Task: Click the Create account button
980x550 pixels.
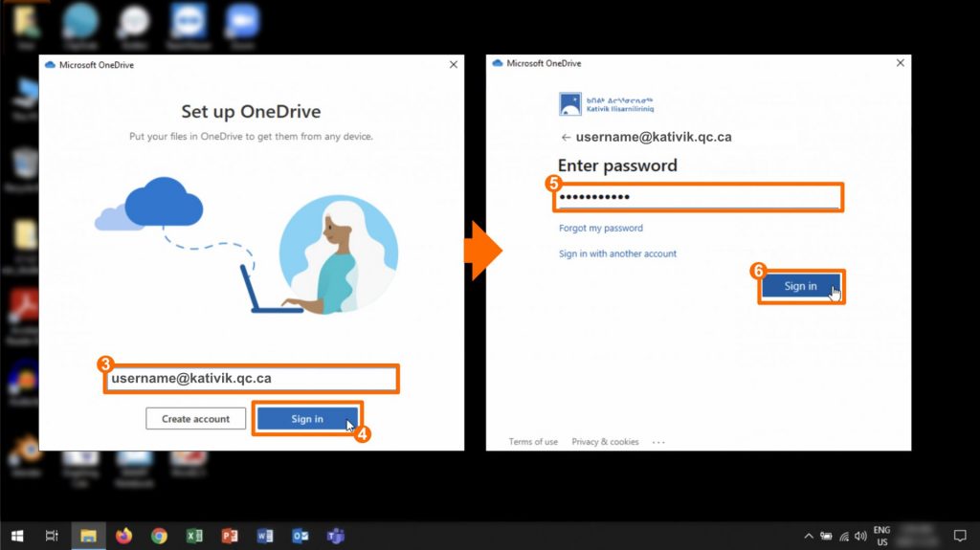Action: point(195,419)
